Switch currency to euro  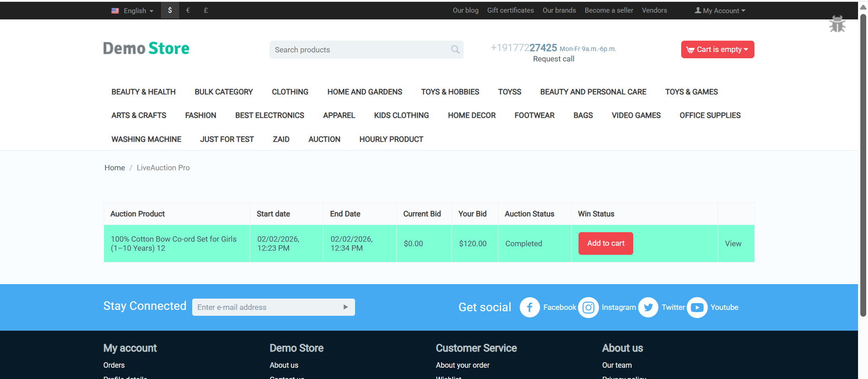[x=188, y=10]
